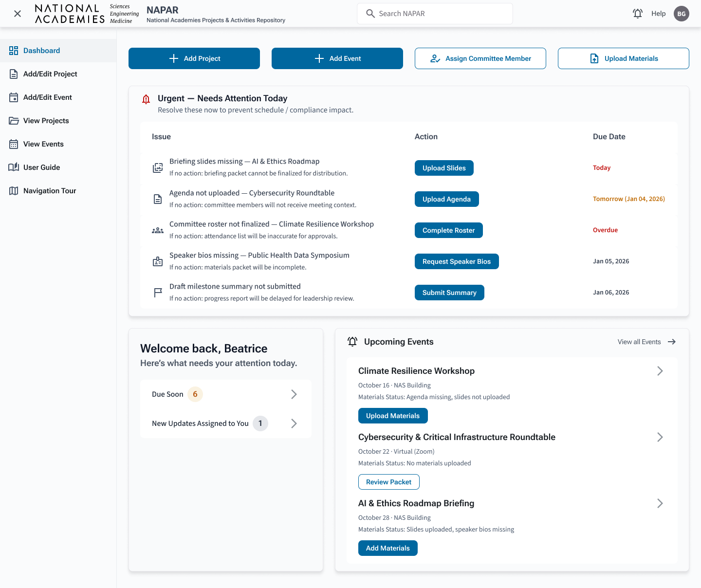Open Dashboard via its grid icon

pos(14,50)
